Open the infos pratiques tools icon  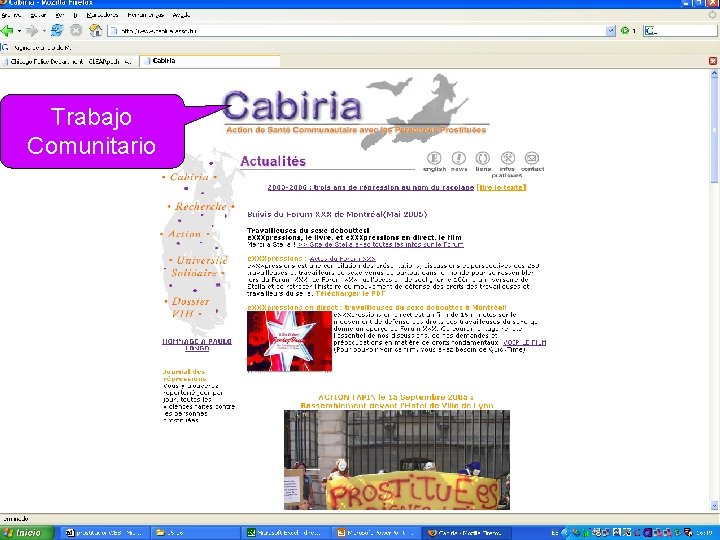pos(507,158)
